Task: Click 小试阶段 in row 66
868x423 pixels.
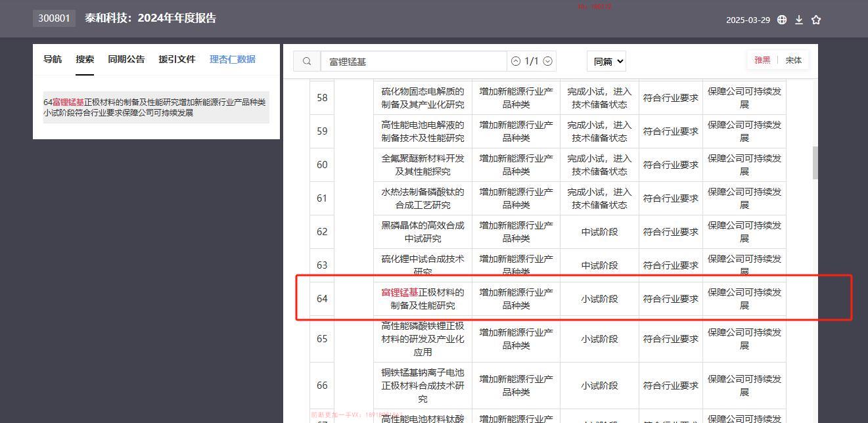Action: click(x=599, y=385)
